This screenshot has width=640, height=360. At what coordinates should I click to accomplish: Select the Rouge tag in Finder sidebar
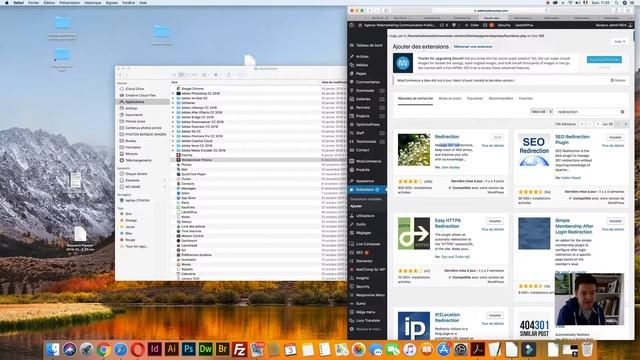coord(130,240)
